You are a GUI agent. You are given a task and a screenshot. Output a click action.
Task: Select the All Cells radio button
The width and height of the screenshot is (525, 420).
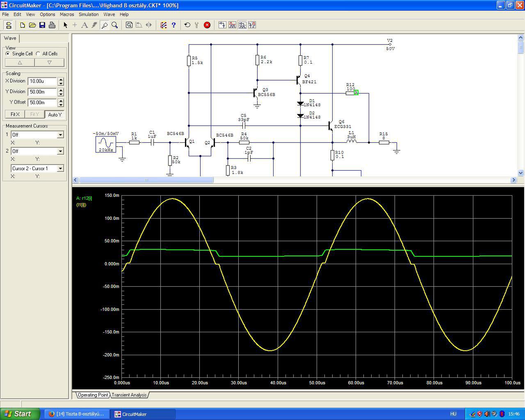[38, 54]
